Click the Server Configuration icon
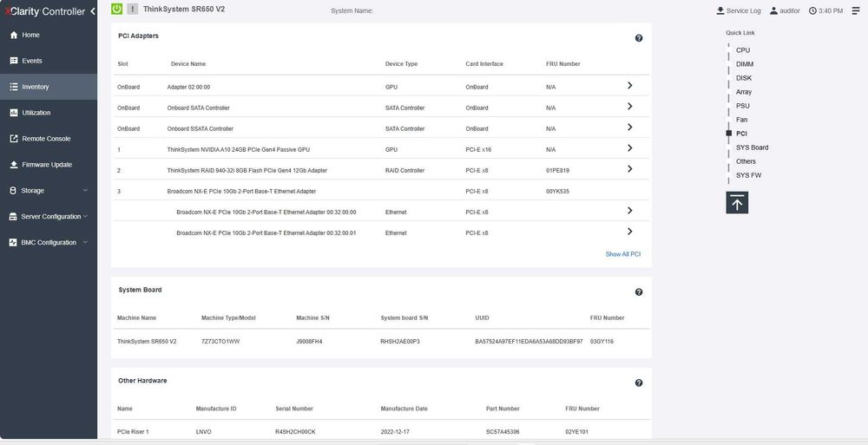 (13, 217)
